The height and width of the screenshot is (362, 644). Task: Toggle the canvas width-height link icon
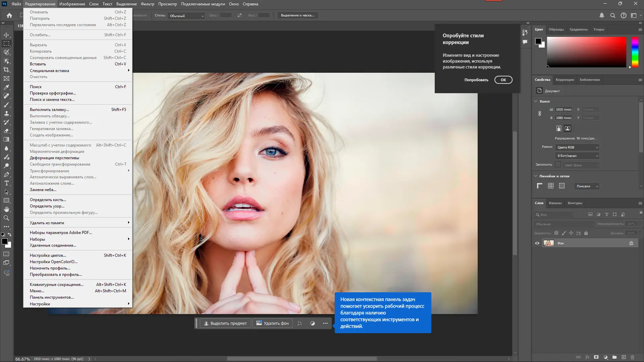coord(540,114)
